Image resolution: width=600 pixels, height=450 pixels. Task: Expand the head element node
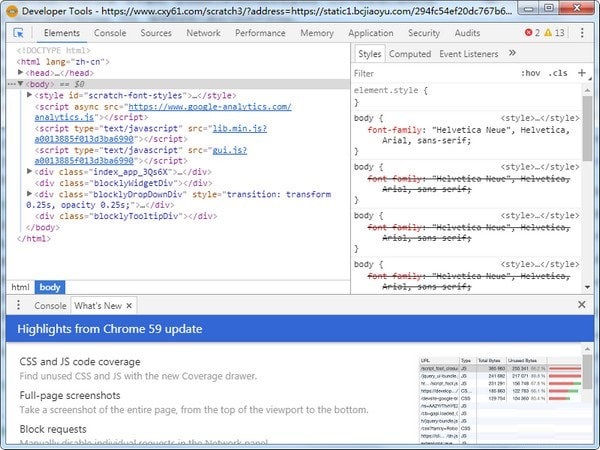[x=22, y=73]
